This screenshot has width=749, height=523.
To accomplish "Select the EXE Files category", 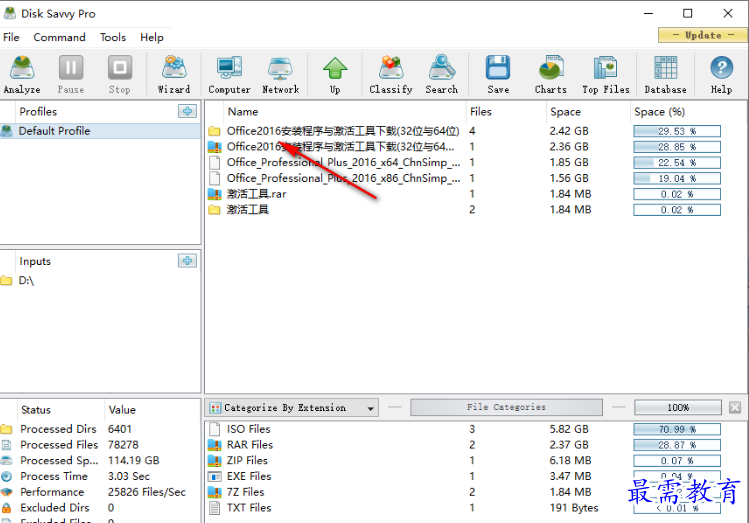I will 475,476.
